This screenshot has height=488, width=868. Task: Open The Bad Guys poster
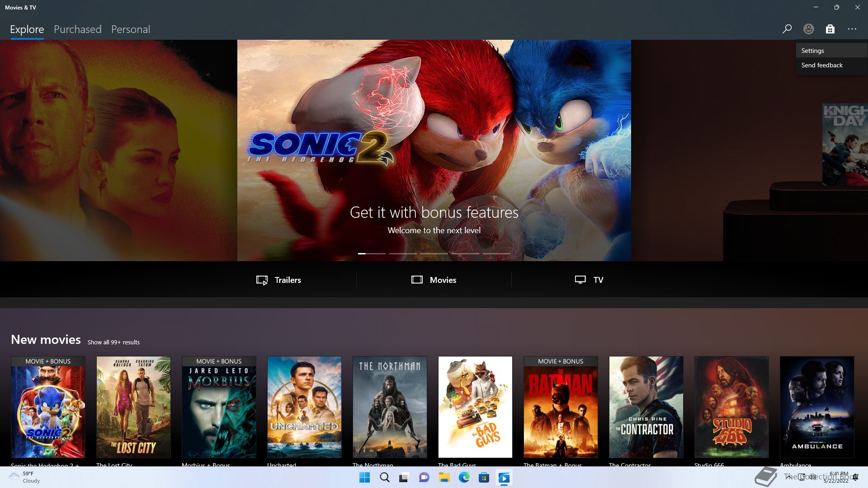pyautogui.click(x=475, y=407)
